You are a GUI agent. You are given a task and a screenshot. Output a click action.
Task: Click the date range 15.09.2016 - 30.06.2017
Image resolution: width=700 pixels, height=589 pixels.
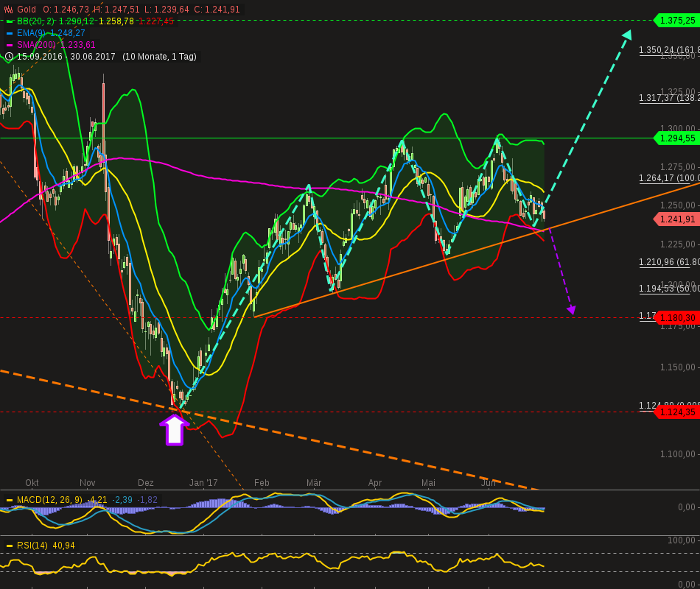(66, 57)
